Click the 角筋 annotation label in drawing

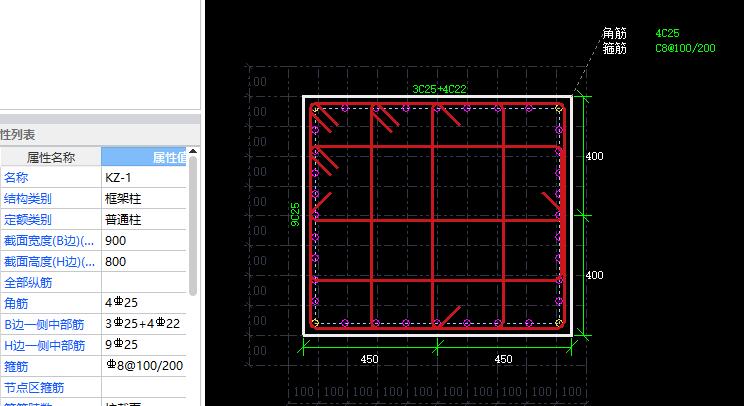pos(614,33)
